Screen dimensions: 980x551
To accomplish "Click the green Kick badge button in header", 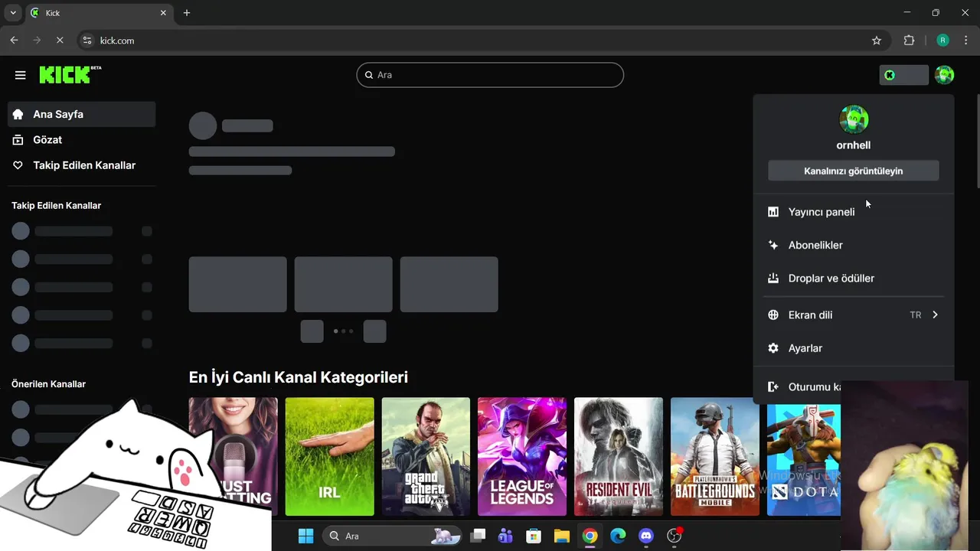I will [x=904, y=75].
